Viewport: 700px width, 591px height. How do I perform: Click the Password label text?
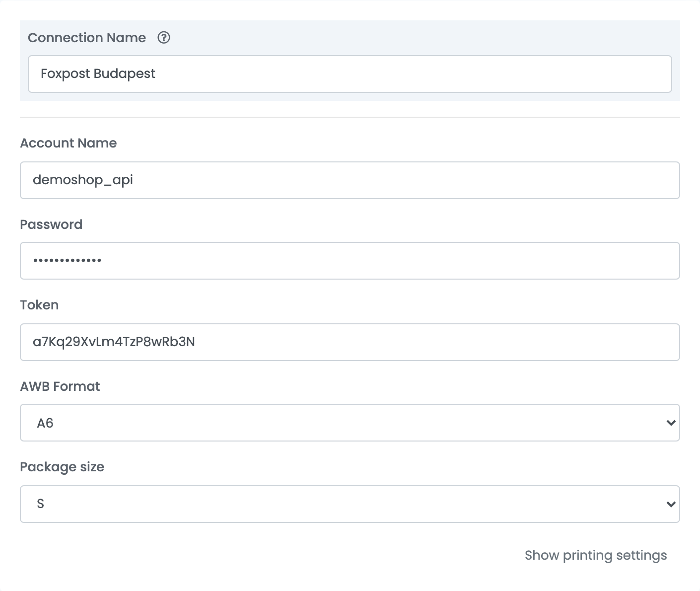click(x=51, y=224)
